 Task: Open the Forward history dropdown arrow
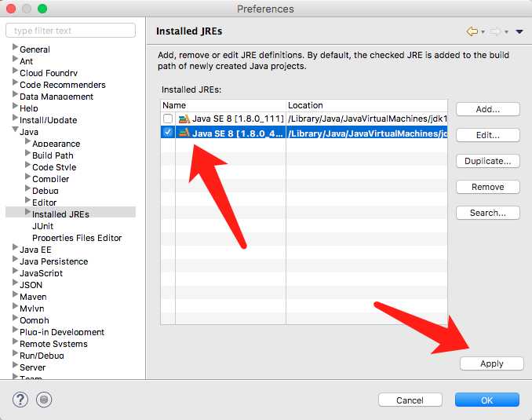(x=506, y=32)
